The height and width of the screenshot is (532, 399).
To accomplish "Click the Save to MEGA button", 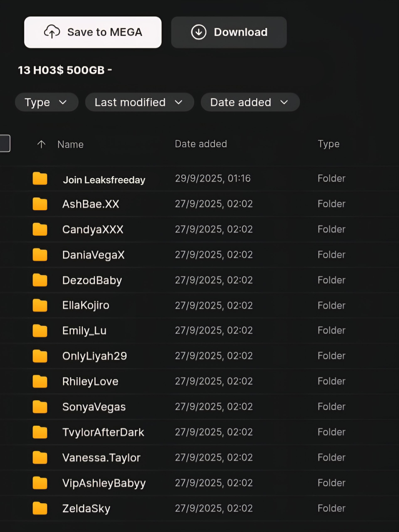I will click(x=93, y=32).
